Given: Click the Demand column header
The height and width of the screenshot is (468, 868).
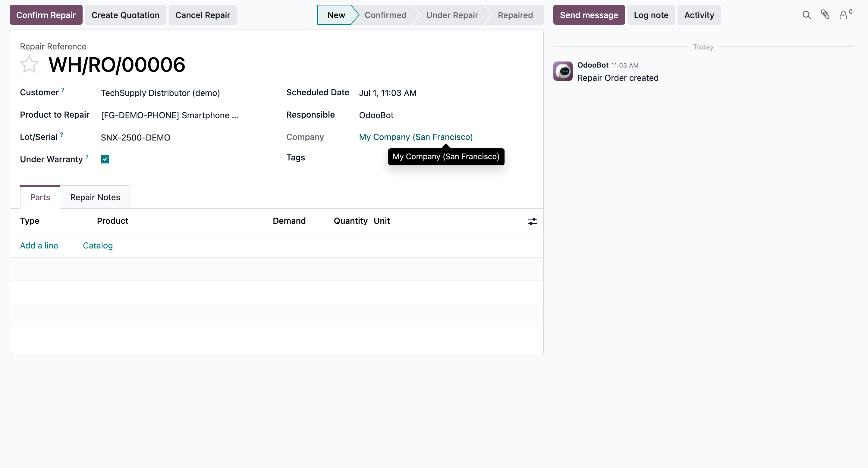Looking at the screenshot, I should [x=289, y=221].
